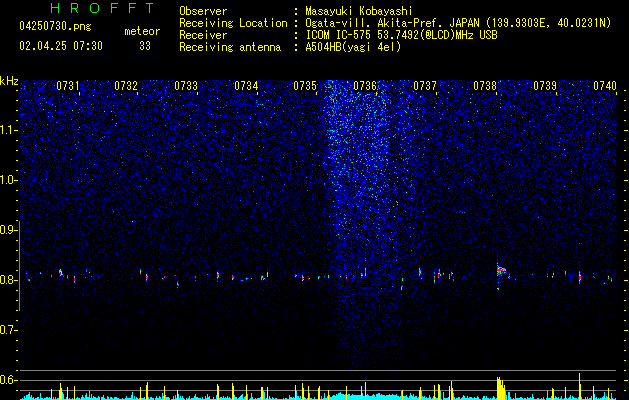
Task: Click the 0738 time marker
Action: pos(485,86)
